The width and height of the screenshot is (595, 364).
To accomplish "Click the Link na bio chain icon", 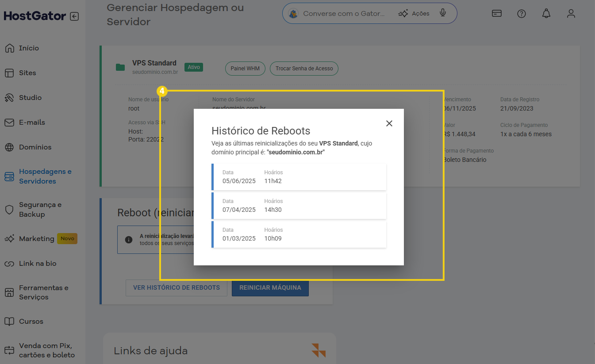I will (x=9, y=264).
